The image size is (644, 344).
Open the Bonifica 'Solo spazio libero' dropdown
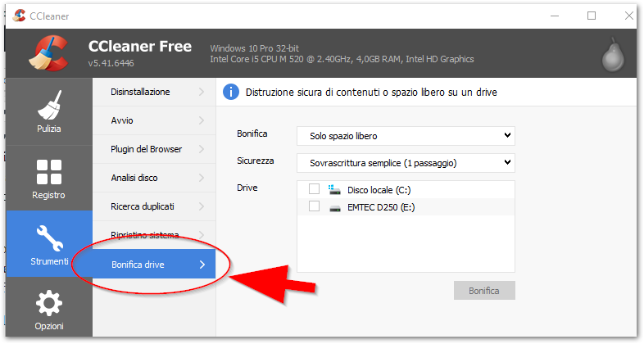click(406, 136)
